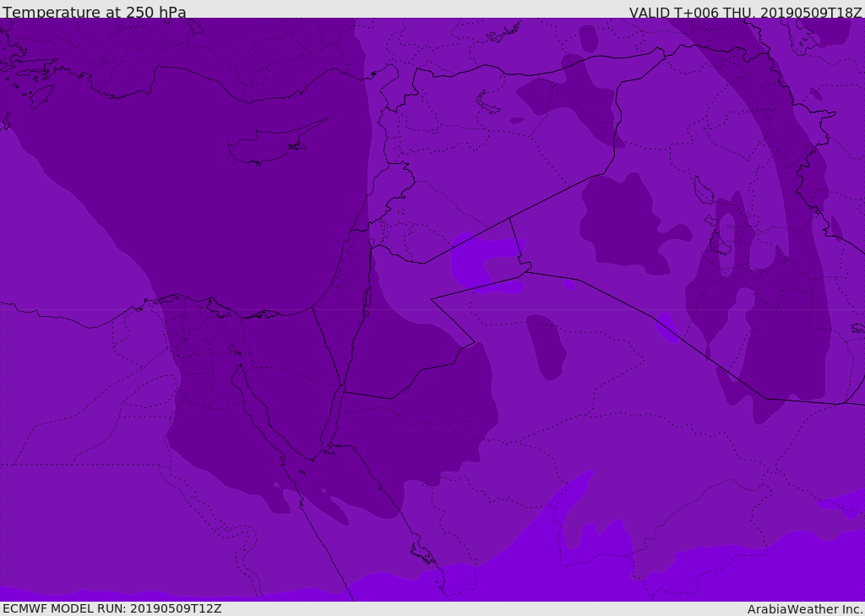Click the 'ECMWF MODEL RUN: 20190509T12Z' footer text
Screen dimensions: 865x616
pos(112,608)
